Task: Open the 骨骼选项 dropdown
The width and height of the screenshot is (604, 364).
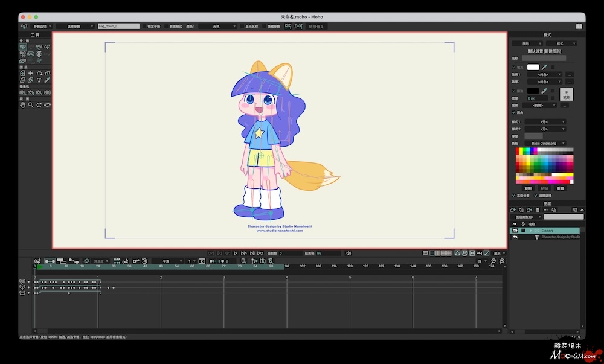Action: coord(41,27)
